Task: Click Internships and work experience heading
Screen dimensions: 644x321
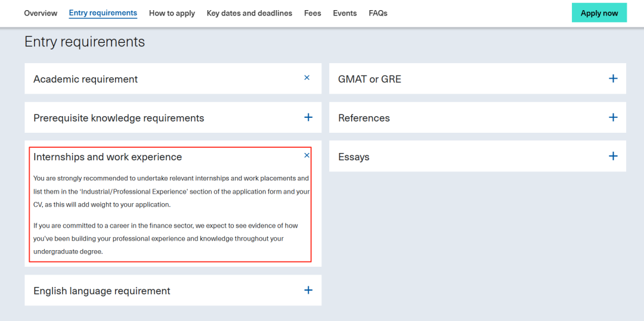Action: coord(107,157)
